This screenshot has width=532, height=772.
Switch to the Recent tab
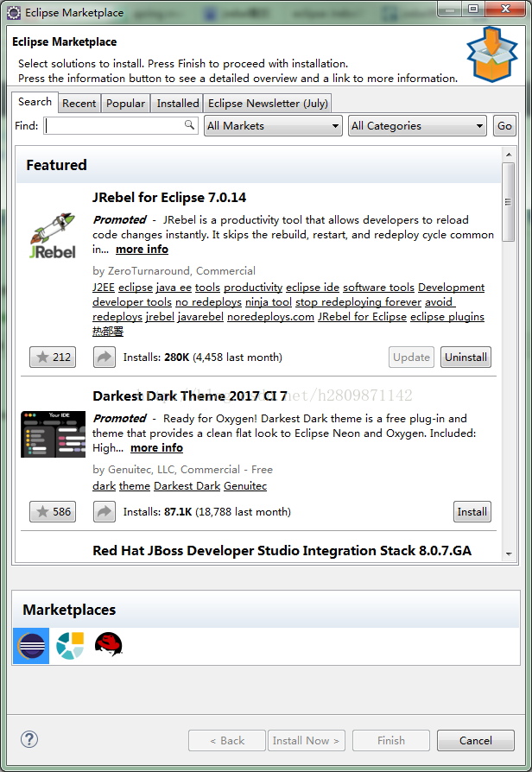click(x=79, y=104)
